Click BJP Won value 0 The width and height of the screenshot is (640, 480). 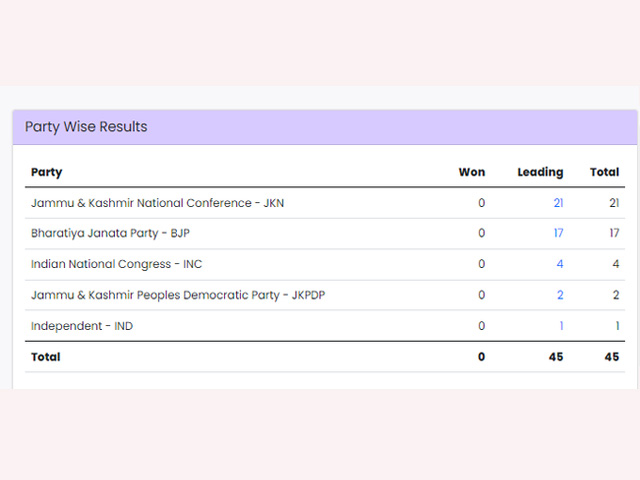click(482, 233)
